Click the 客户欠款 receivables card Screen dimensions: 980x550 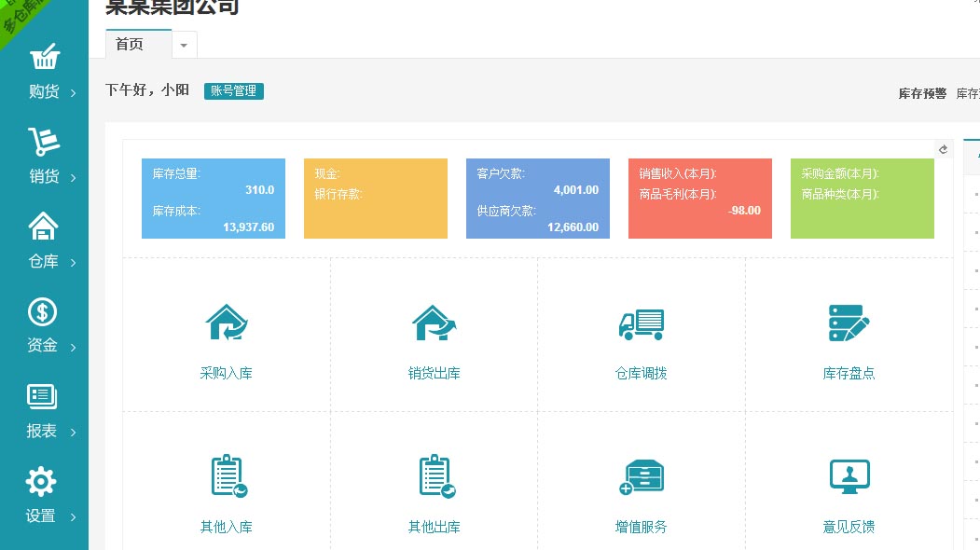[538, 199]
